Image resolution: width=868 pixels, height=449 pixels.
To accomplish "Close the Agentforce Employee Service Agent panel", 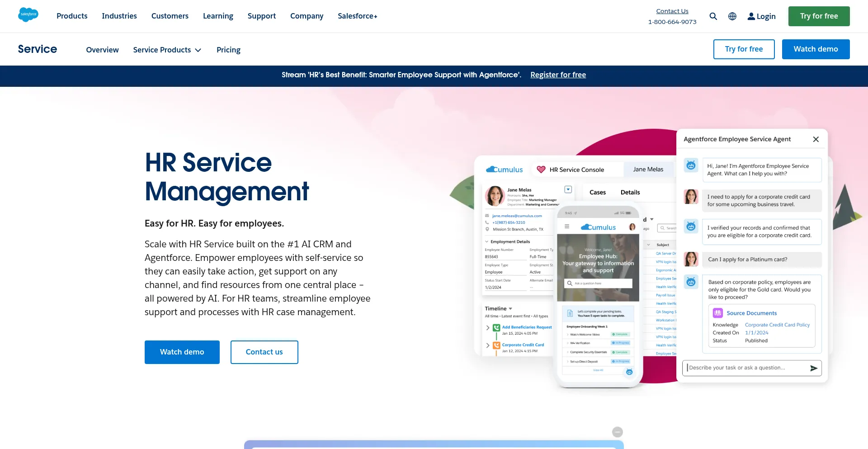I will tap(816, 139).
